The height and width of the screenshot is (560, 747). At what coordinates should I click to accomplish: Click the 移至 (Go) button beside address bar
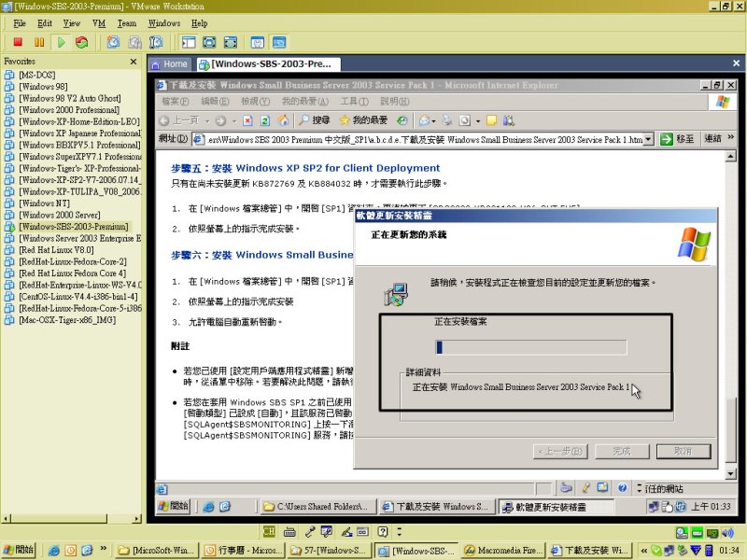click(678, 139)
